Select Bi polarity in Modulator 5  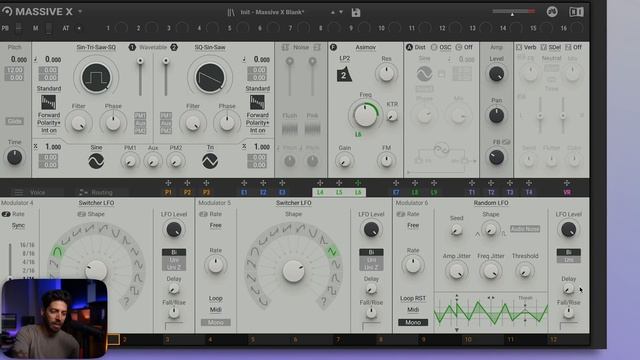371,252
